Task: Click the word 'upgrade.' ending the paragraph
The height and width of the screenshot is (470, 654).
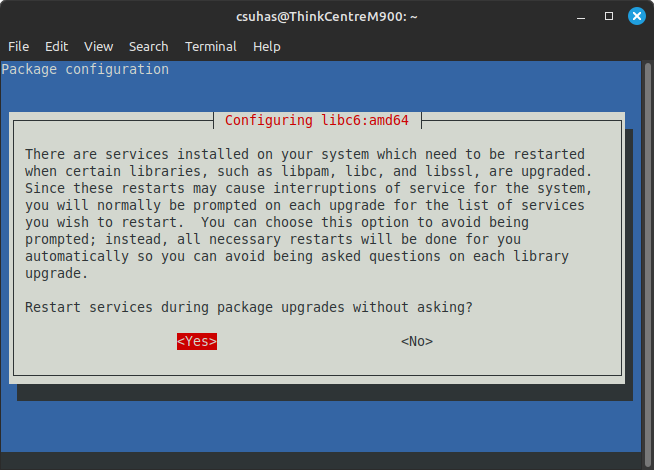Action: point(56,274)
